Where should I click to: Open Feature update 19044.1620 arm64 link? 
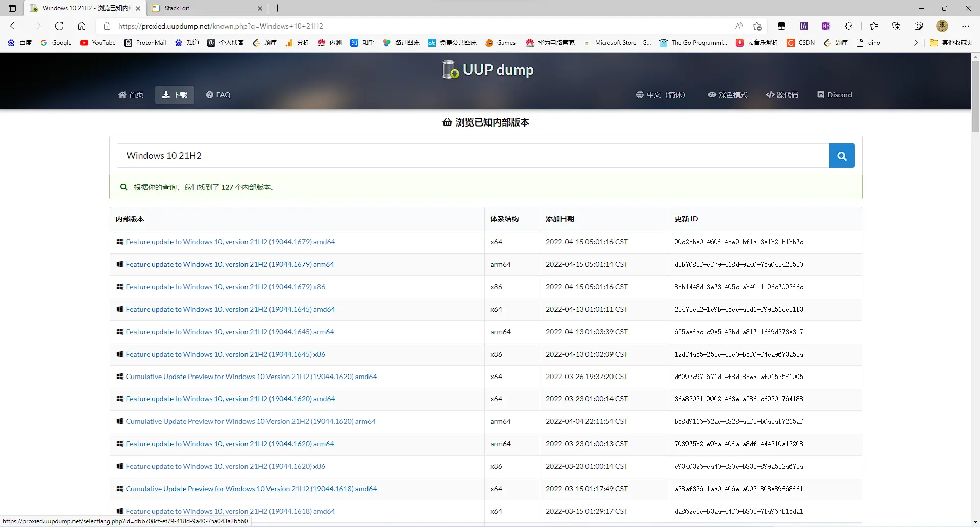230,444
